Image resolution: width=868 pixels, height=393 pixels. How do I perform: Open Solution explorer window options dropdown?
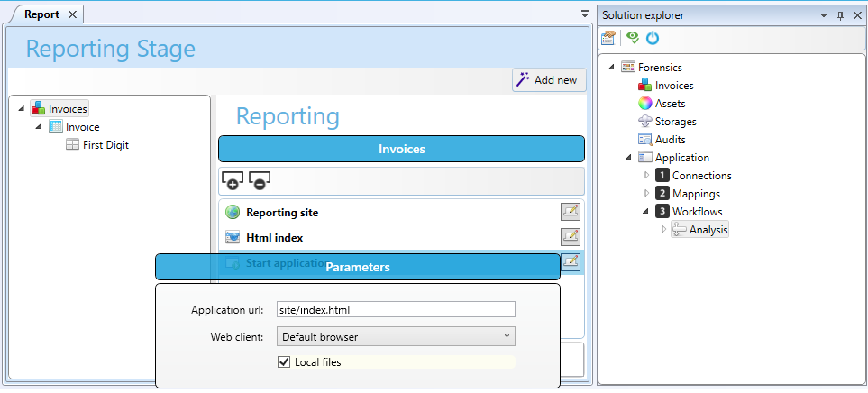coord(823,15)
